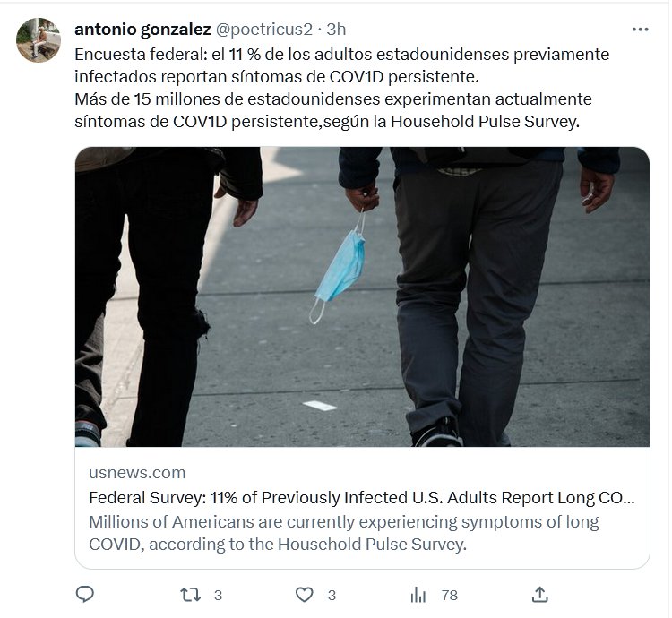Click antonio gonzalez's profile avatar

39,40
